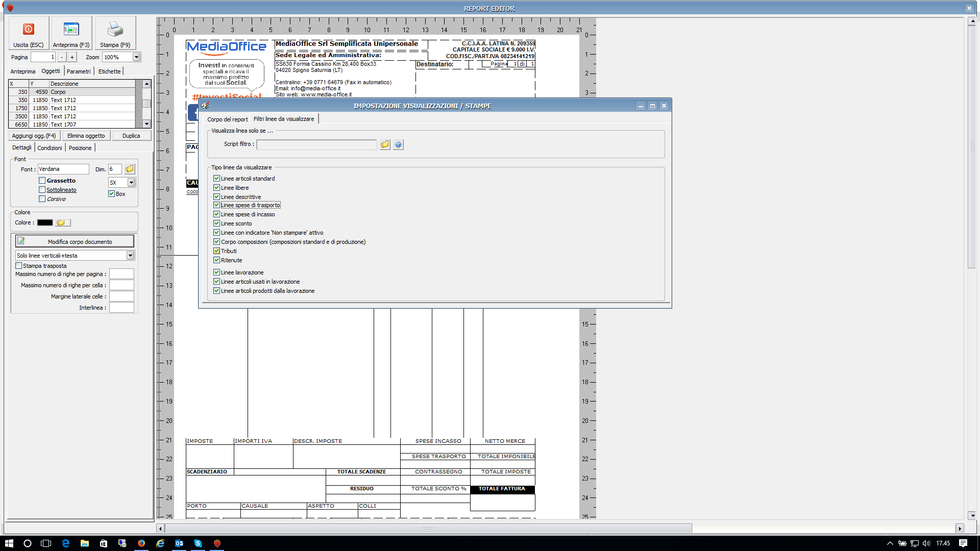Launch Internet Explorer from taskbar
The width and height of the screenshot is (980, 551).
click(x=160, y=543)
